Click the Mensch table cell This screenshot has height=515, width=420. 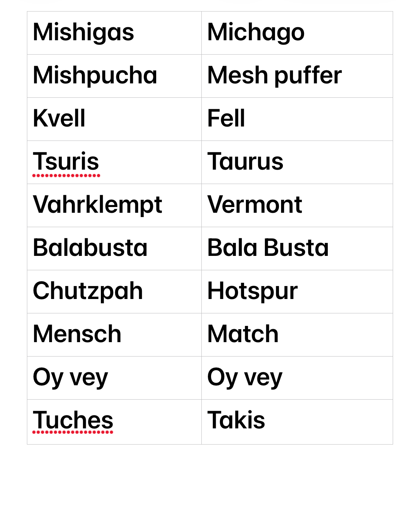(x=77, y=334)
